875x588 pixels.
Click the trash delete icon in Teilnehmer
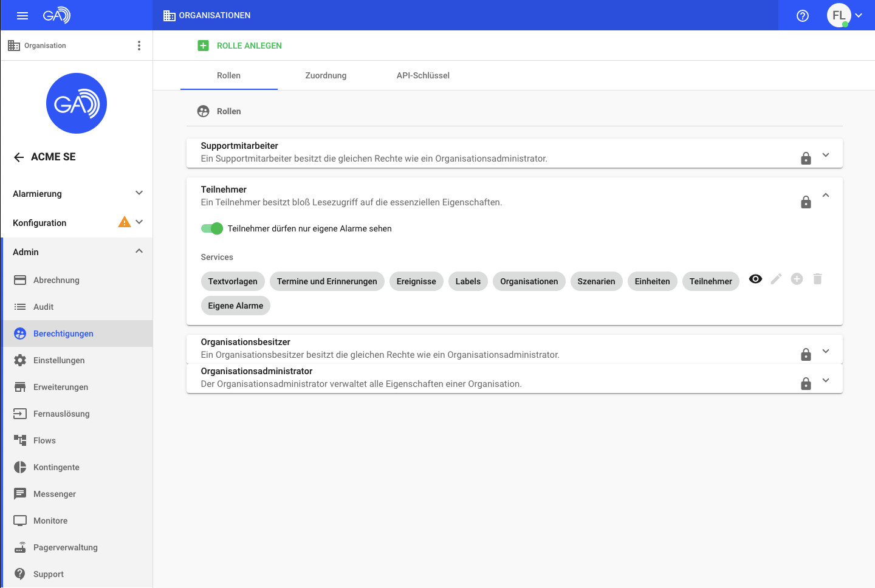(817, 279)
